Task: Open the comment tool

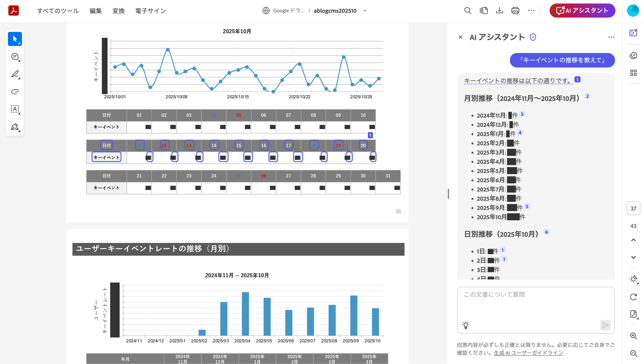Action: click(15, 57)
